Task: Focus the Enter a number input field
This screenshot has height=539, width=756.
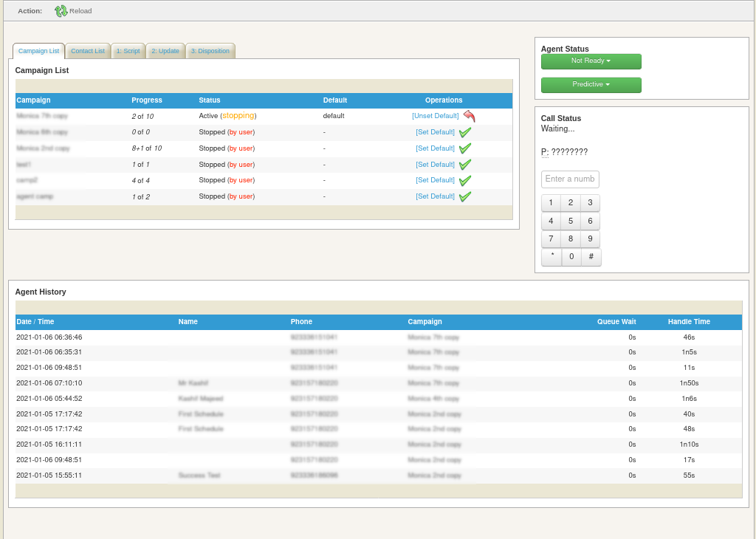Action: pyautogui.click(x=570, y=179)
